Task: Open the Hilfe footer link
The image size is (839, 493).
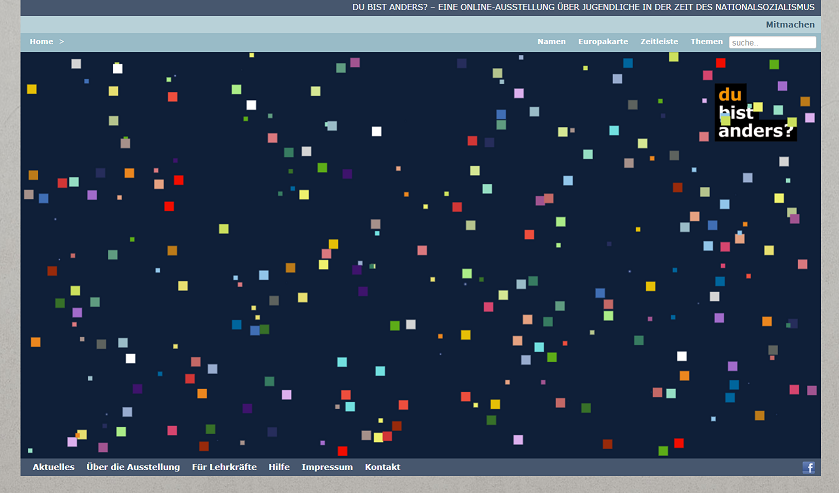Action: click(x=279, y=467)
